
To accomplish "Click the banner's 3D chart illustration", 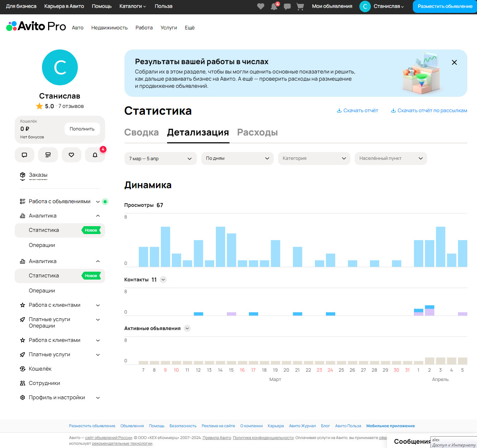I will pos(421,73).
